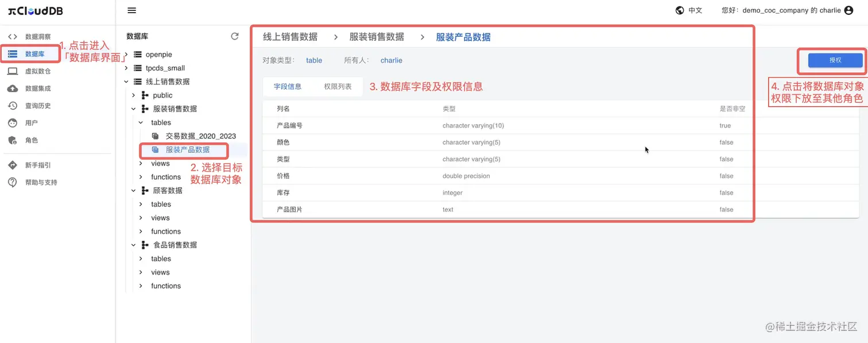Open 查询历史 in the sidebar menu
Screen dimensions: 868x343
(38, 106)
